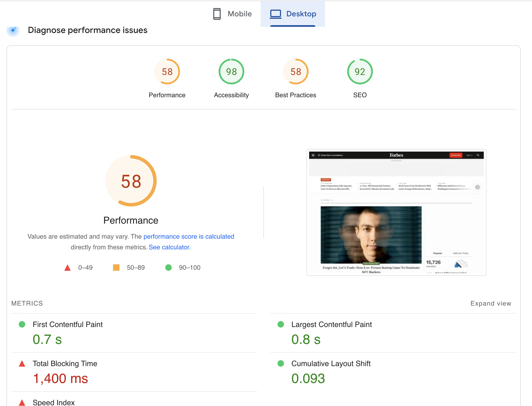This screenshot has height=406, width=532.
Task: Jump to the Performance score gauge (58)
Action: (x=167, y=72)
